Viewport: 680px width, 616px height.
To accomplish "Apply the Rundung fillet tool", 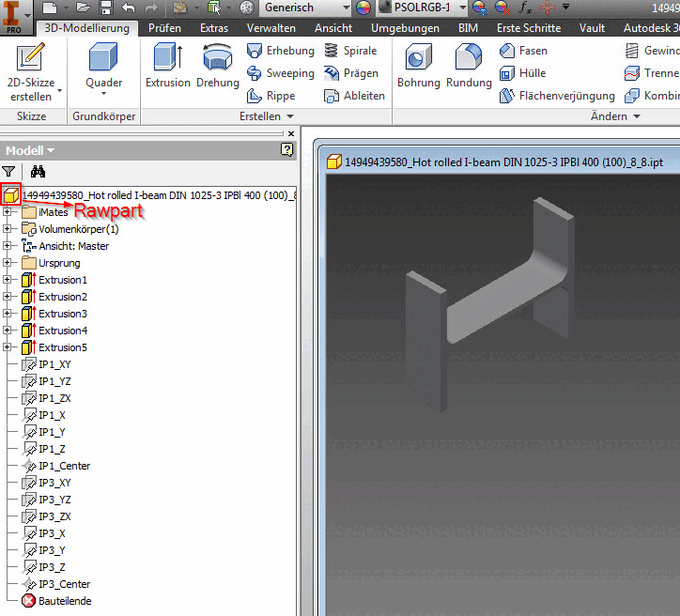I will coord(469,66).
